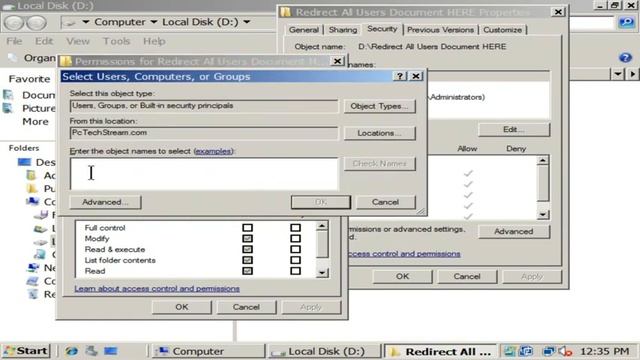Switch to the General tab in Properties
This screenshot has width=640, height=360.
click(304, 30)
